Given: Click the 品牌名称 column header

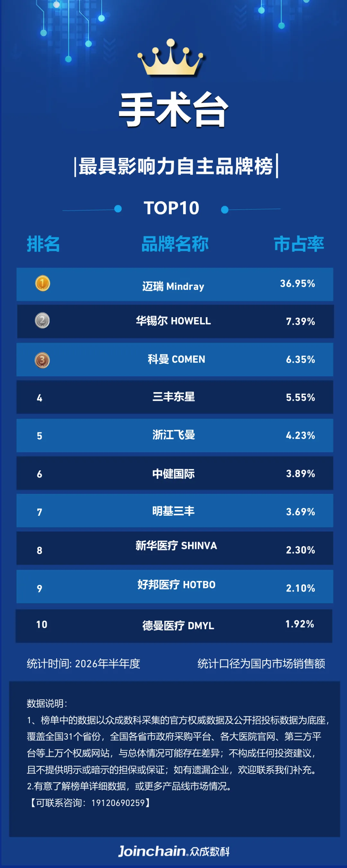Looking at the screenshot, I should coord(175,244).
